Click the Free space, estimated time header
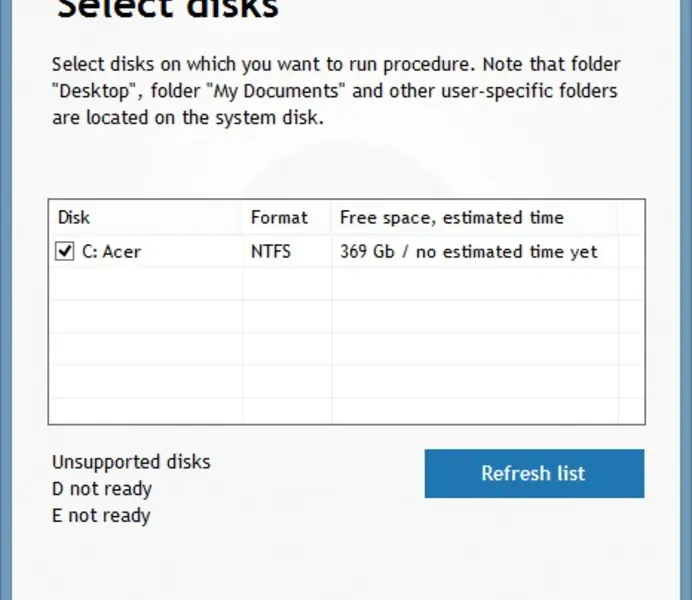Screen dimensions: 692x600 coord(452,217)
